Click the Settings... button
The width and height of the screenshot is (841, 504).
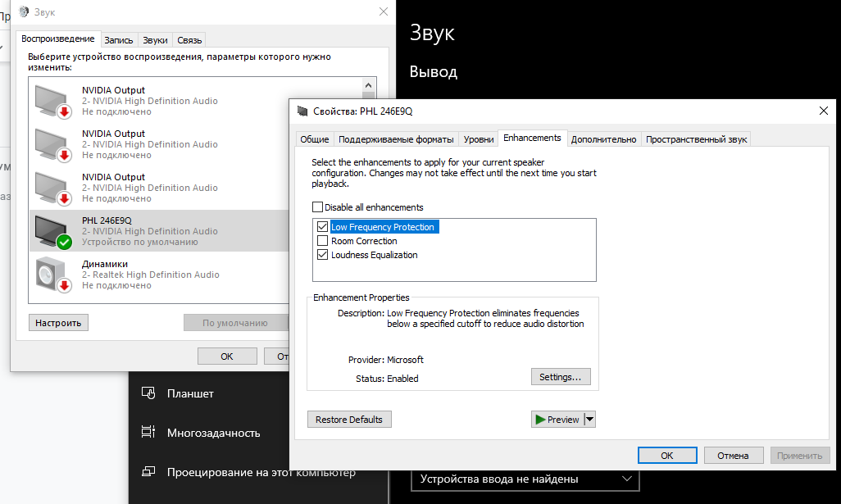(561, 377)
